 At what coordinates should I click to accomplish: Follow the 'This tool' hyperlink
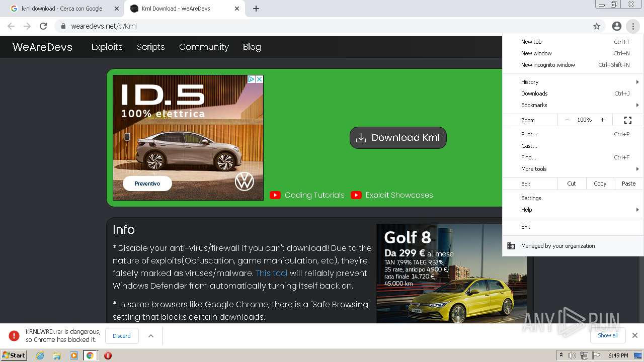pos(272,274)
